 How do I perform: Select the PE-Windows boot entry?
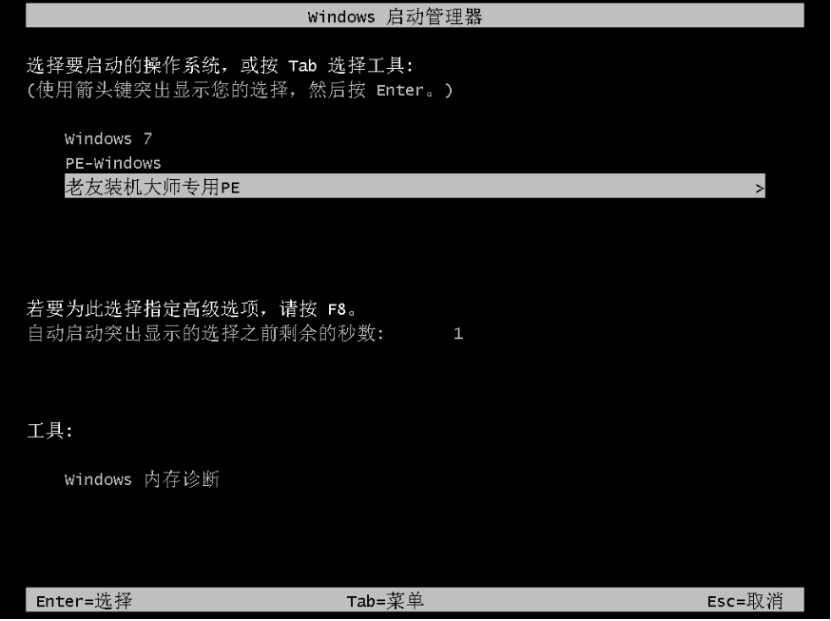coord(113,163)
